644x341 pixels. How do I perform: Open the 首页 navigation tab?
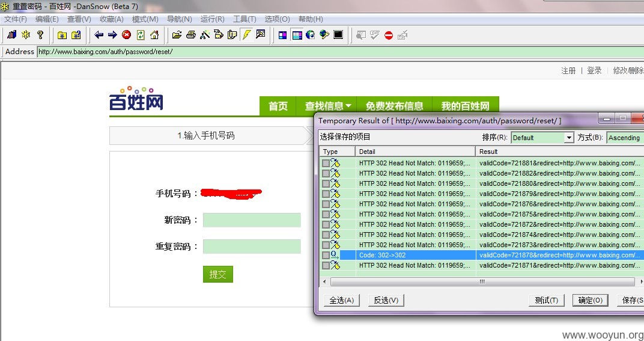pos(278,106)
